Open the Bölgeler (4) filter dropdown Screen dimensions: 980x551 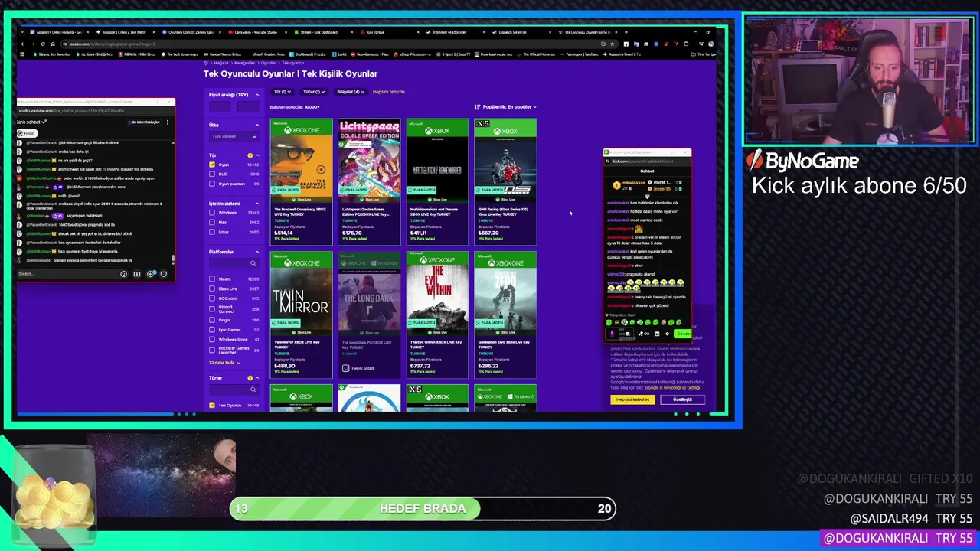[349, 92]
